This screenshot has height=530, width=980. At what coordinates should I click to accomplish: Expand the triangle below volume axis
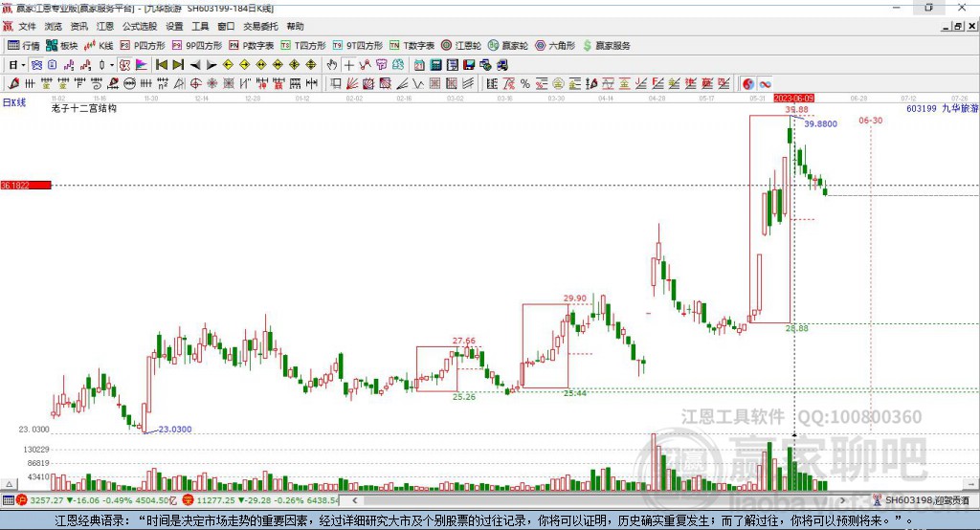click(x=9, y=484)
